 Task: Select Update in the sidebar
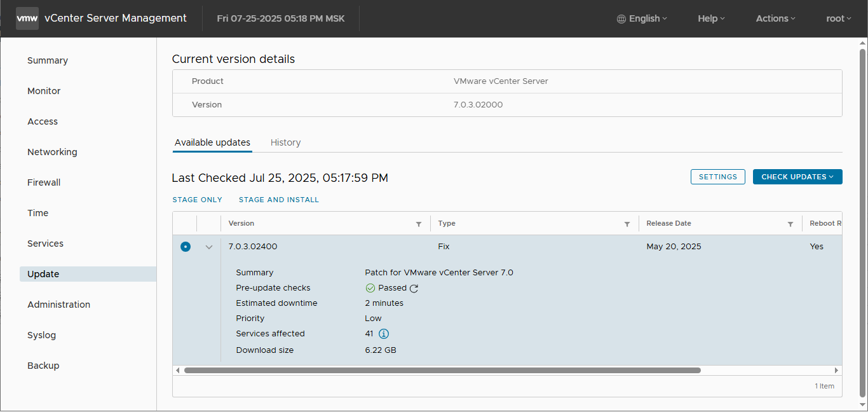88,274
